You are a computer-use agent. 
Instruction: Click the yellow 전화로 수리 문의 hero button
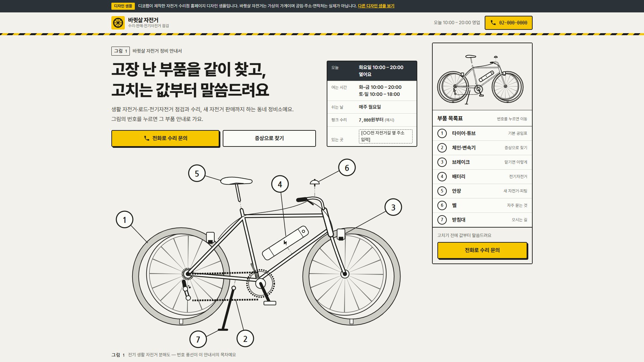165,138
